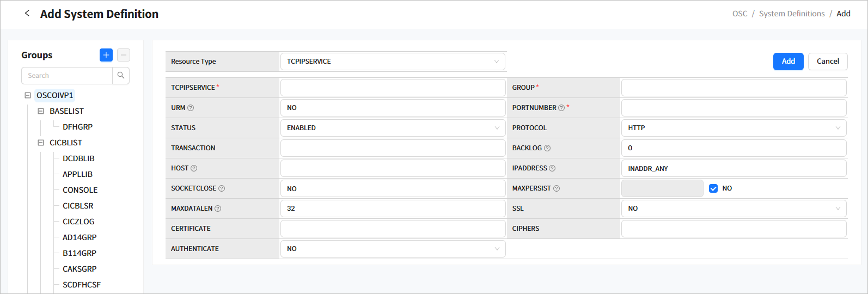Screen dimensions: 868x294
Task: Click the TCPIPSERVICE name input field
Action: pos(392,88)
